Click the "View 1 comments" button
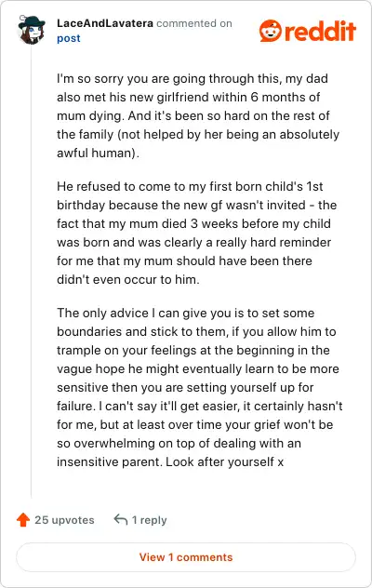The height and width of the screenshot is (588, 372). [x=186, y=557]
